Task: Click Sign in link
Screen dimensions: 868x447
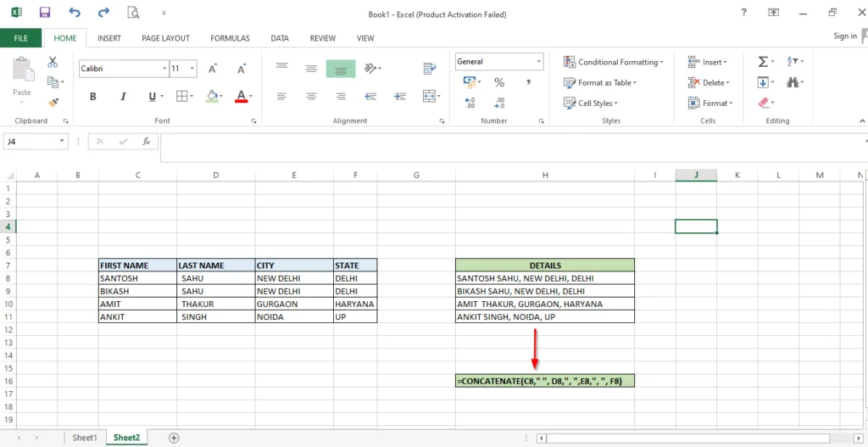Action: click(845, 36)
